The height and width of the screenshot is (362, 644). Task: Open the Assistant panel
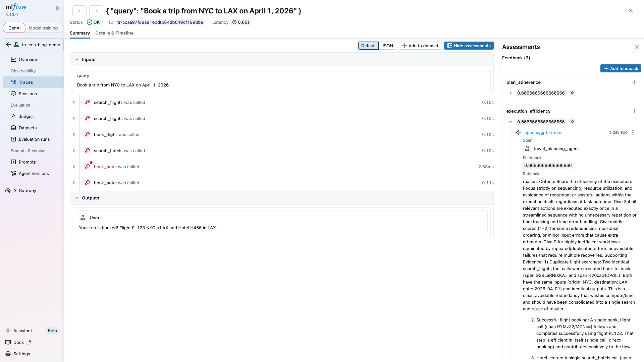point(22,330)
